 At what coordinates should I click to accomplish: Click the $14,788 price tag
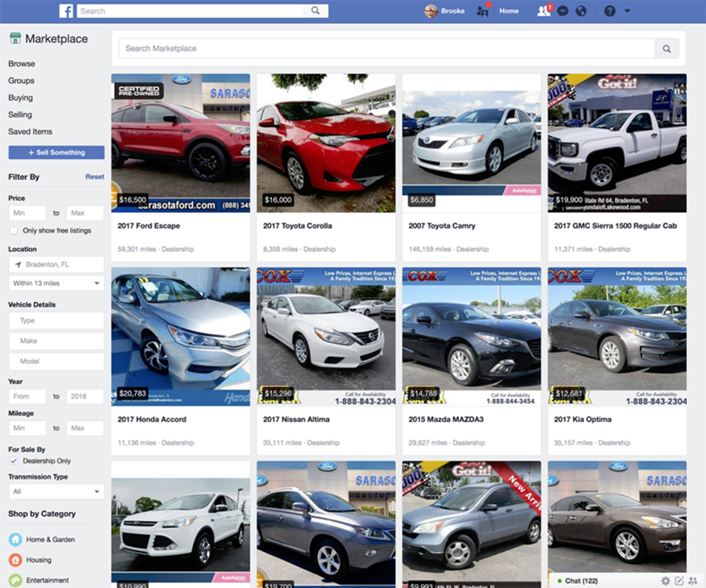(x=423, y=393)
